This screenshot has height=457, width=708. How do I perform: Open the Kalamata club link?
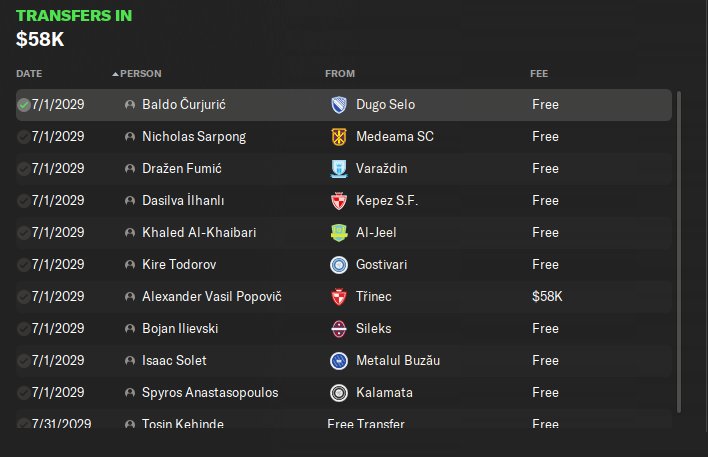[x=384, y=393]
